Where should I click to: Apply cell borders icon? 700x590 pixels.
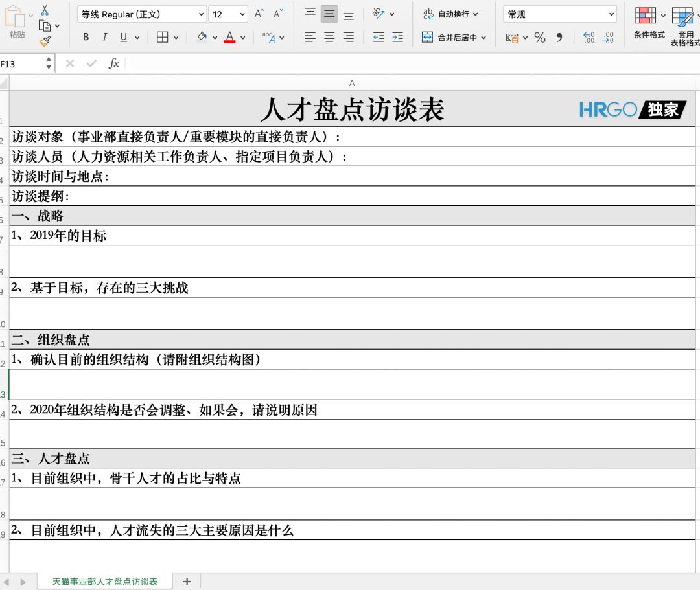click(163, 37)
